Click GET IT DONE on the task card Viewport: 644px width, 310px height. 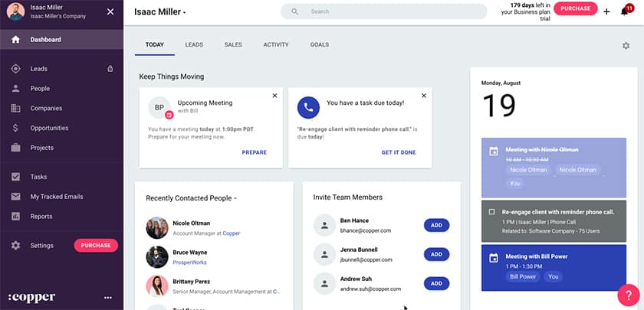point(399,152)
